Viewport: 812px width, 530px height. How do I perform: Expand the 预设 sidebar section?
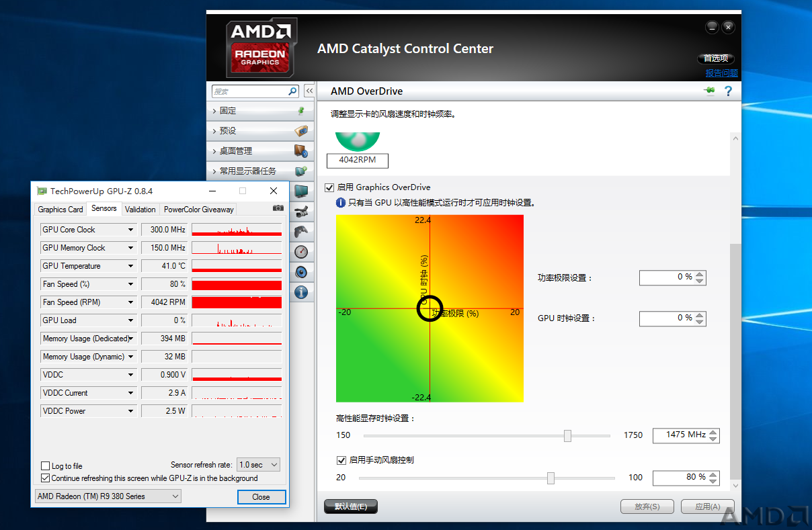[x=260, y=131]
